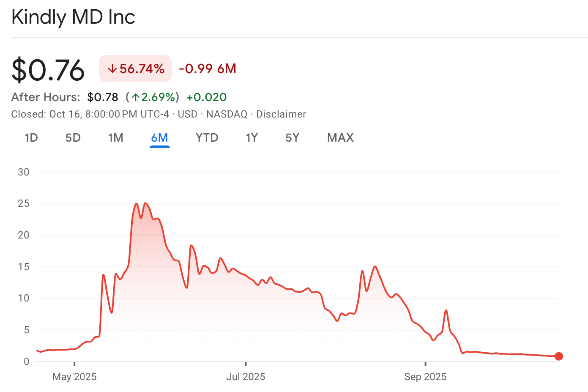
Task: Select the 5Y time range
Action: [x=292, y=137]
